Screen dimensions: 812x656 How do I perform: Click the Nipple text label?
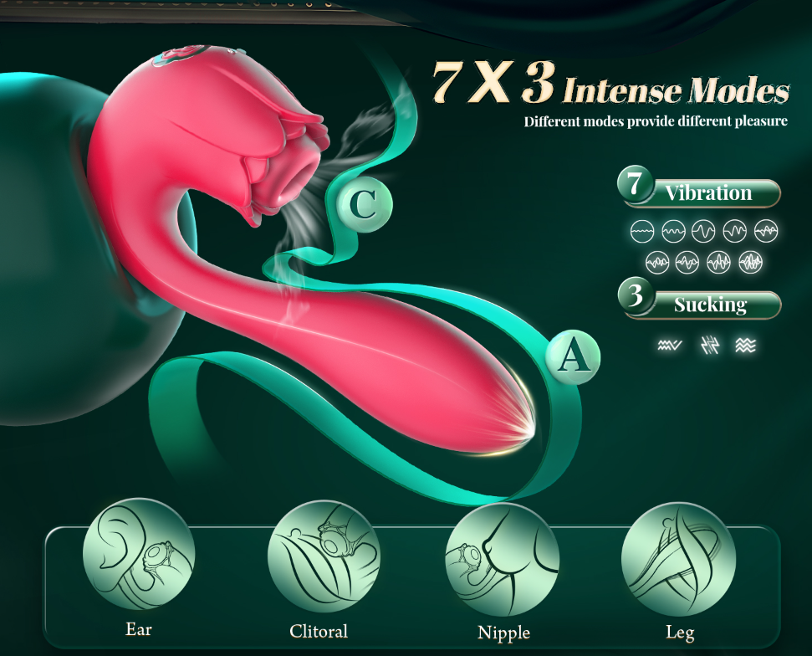coord(503,633)
